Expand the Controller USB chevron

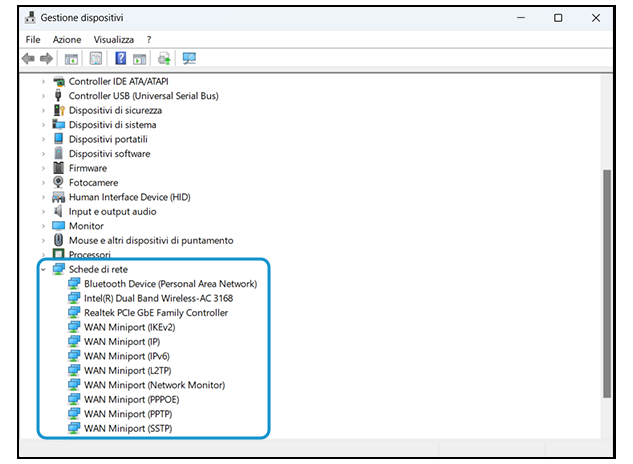pos(44,96)
